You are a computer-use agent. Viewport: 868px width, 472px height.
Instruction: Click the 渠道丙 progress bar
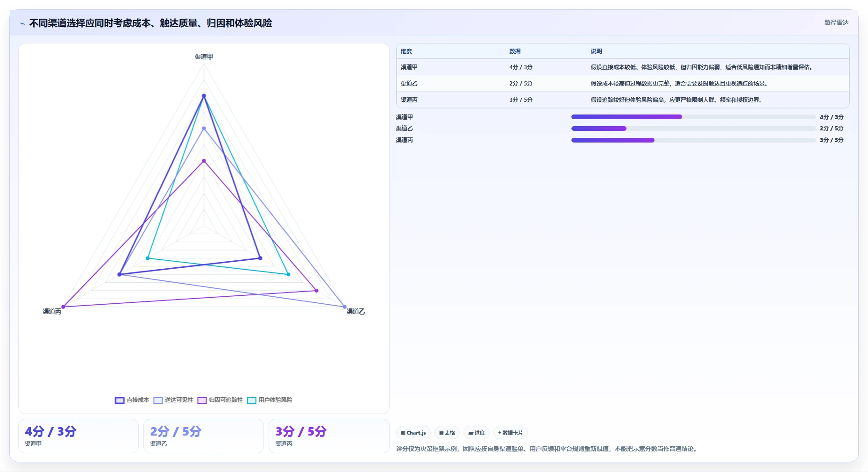click(x=693, y=140)
